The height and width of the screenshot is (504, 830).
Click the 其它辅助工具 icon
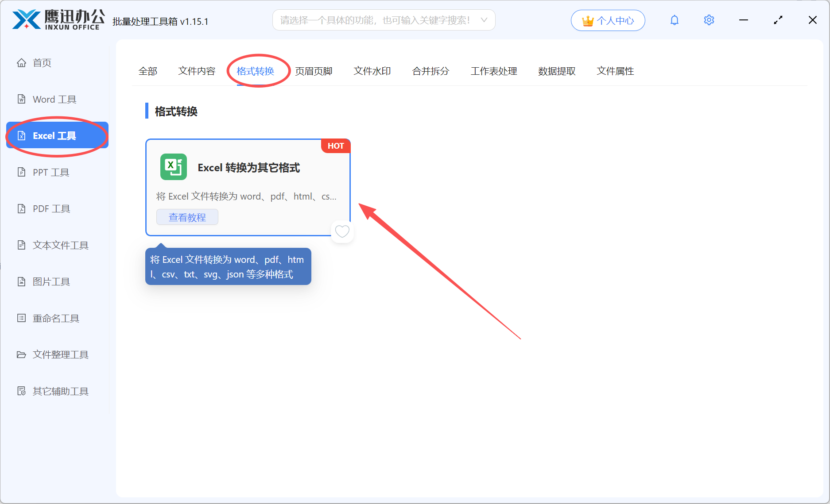[x=21, y=391]
